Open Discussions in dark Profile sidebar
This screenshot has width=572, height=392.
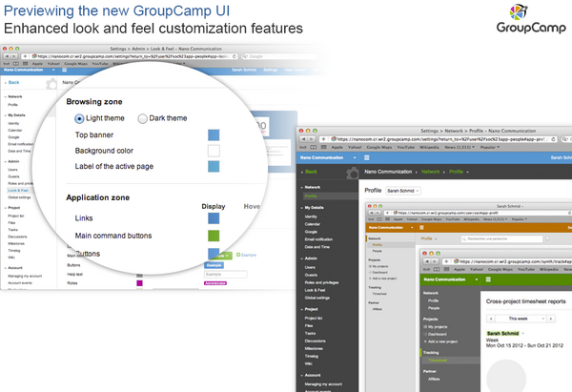[315, 340]
